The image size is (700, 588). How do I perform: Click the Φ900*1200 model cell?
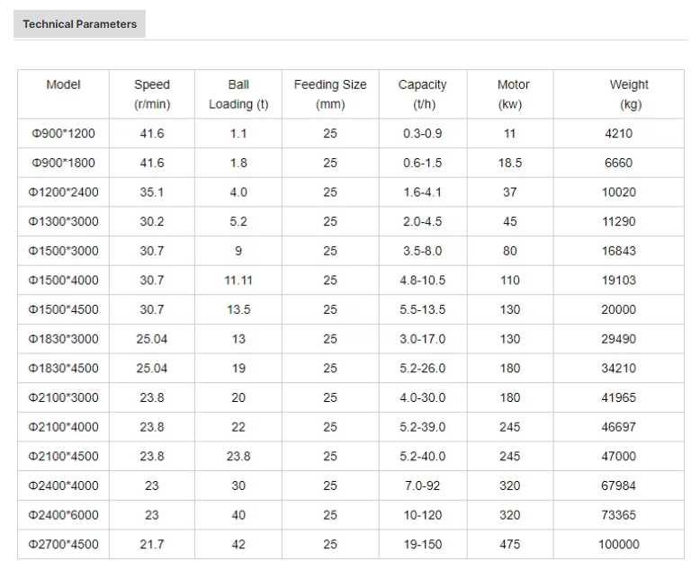click(63, 134)
